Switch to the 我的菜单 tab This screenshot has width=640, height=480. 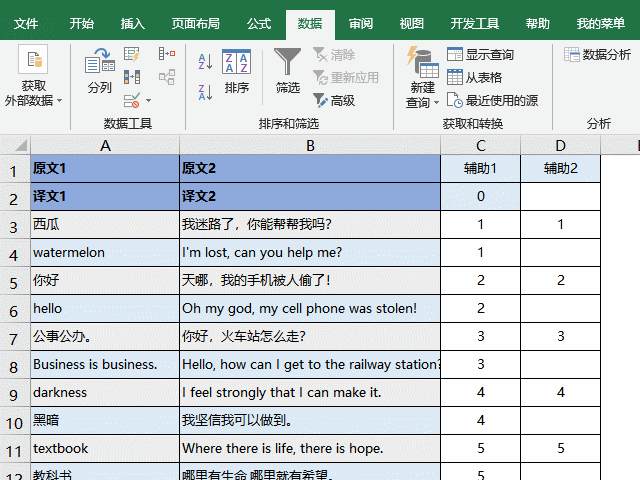600,24
